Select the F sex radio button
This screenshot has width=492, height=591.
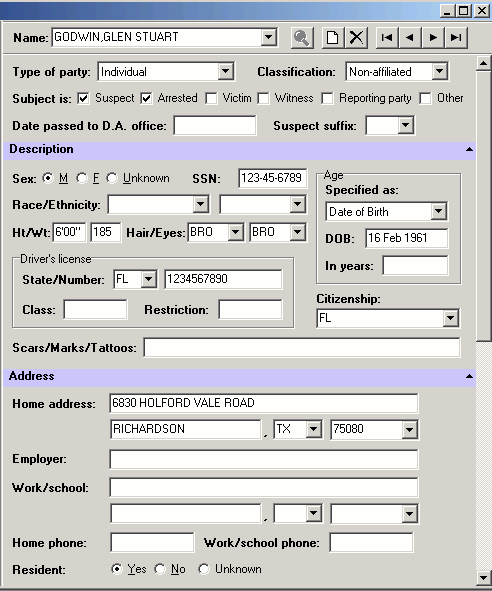pyautogui.click(x=81, y=178)
